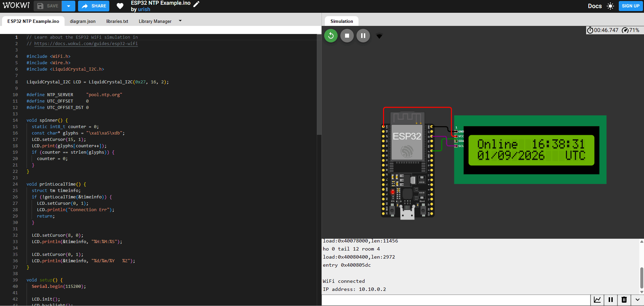Stop the simulation
The height and width of the screenshot is (306, 644).
[x=347, y=36]
